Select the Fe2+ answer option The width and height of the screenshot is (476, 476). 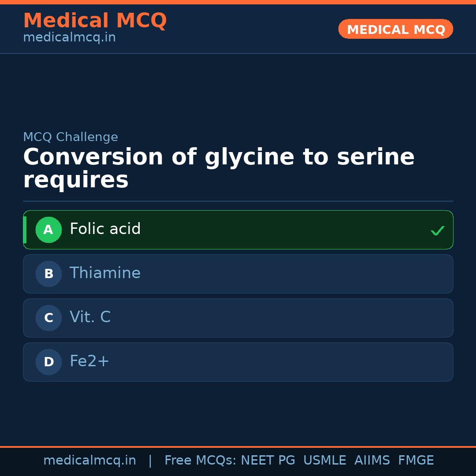coord(238,362)
